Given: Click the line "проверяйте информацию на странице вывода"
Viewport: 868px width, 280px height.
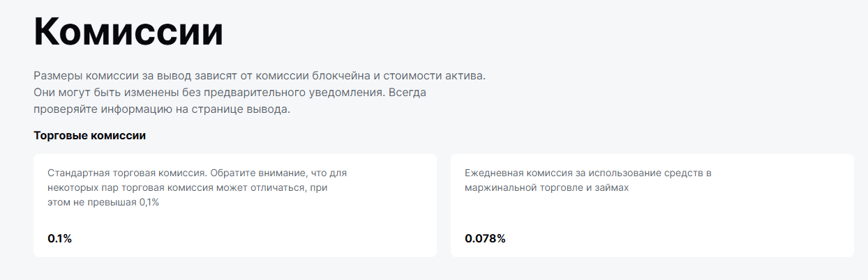Looking at the screenshot, I should coord(161,109).
